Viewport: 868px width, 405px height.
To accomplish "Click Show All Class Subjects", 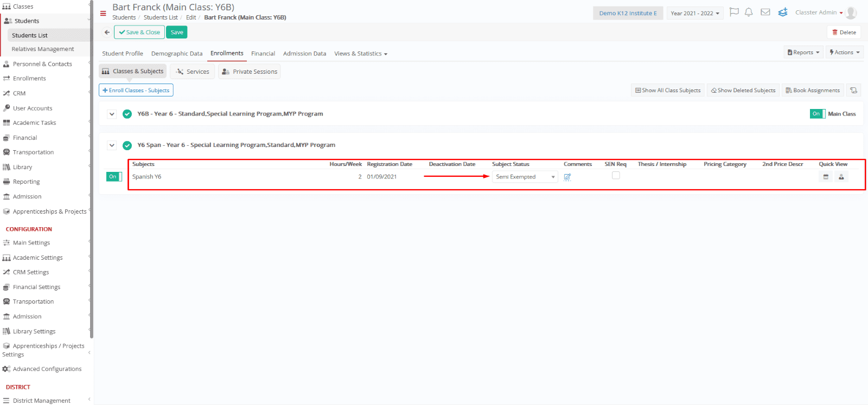I will coord(668,91).
